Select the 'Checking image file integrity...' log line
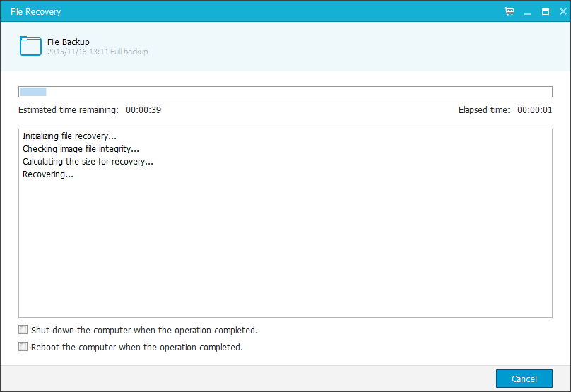The height and width of the screenshot is (392, 571). [81, 149]
